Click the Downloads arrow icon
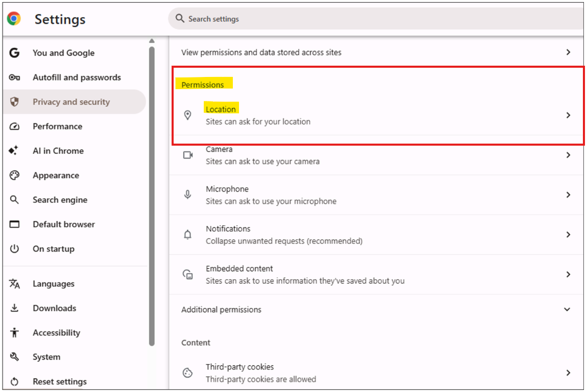The width and height of the screenshot is (586, 392). pyautogui.click(x=14, y=308)
